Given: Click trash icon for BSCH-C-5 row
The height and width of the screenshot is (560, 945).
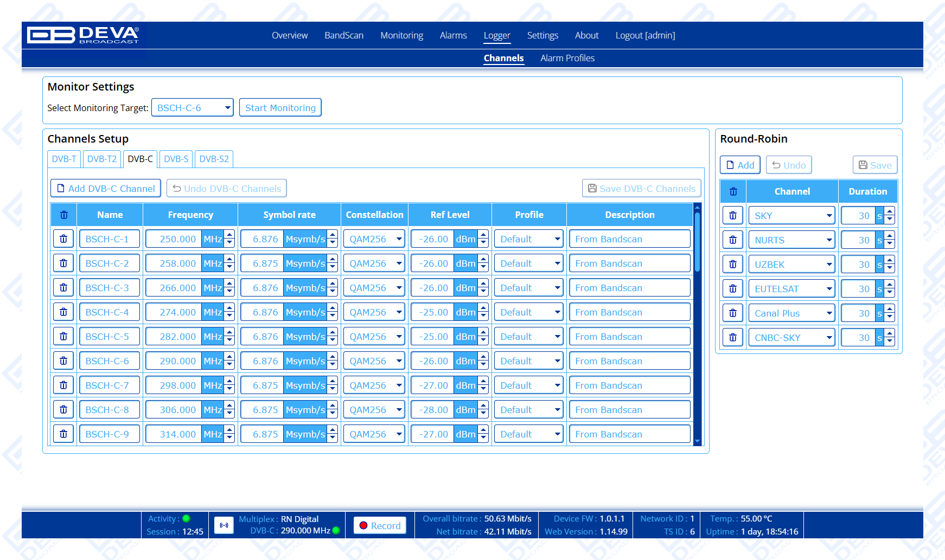Looking at the screenshot, I should coord(63,337).
